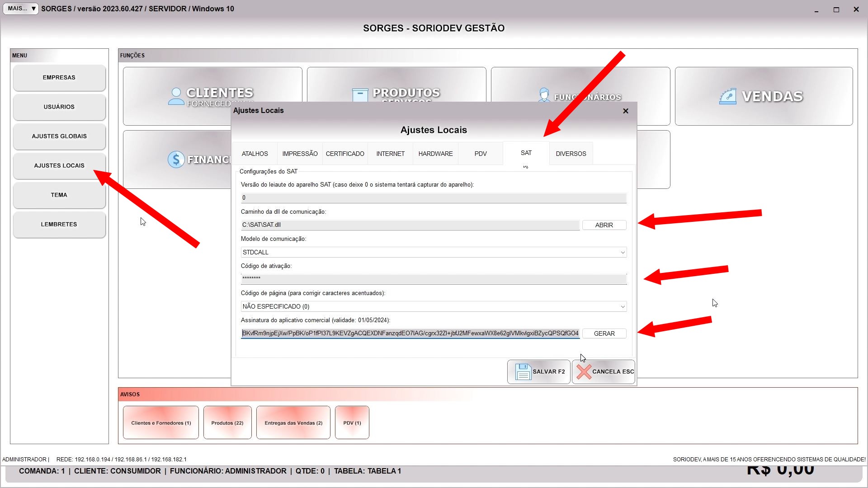The image size is (868, 488).
Task: Open EMPRESAS from the menu
Action: coord(59,78)
